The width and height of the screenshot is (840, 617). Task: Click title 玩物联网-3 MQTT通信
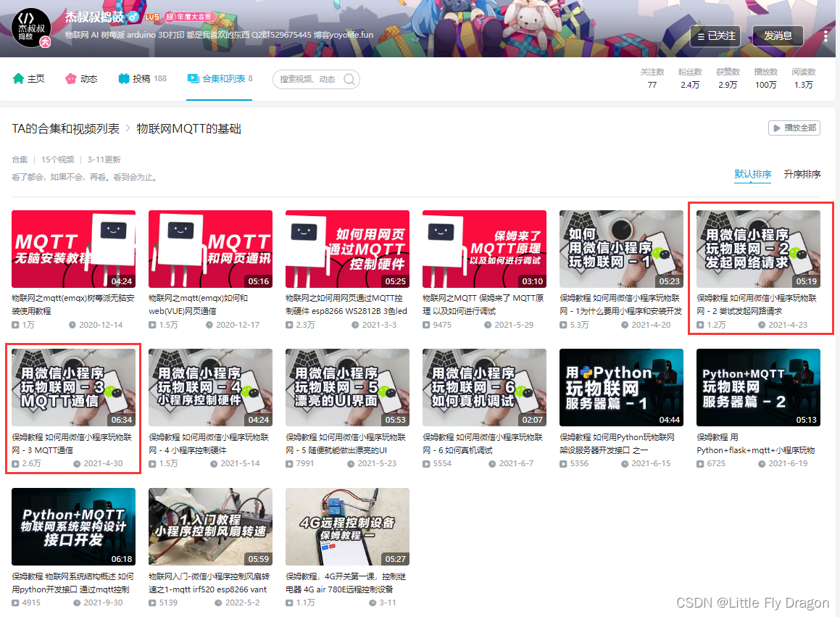point(72,443)
